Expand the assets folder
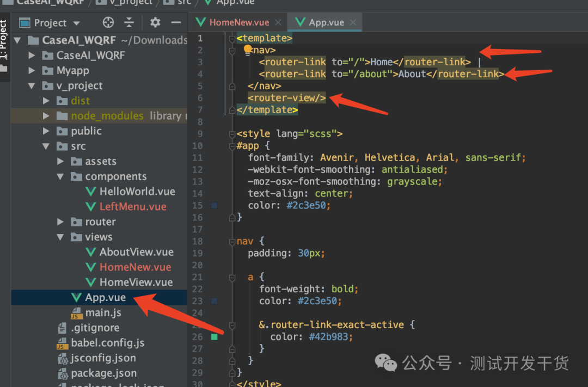 click(60, 161)
